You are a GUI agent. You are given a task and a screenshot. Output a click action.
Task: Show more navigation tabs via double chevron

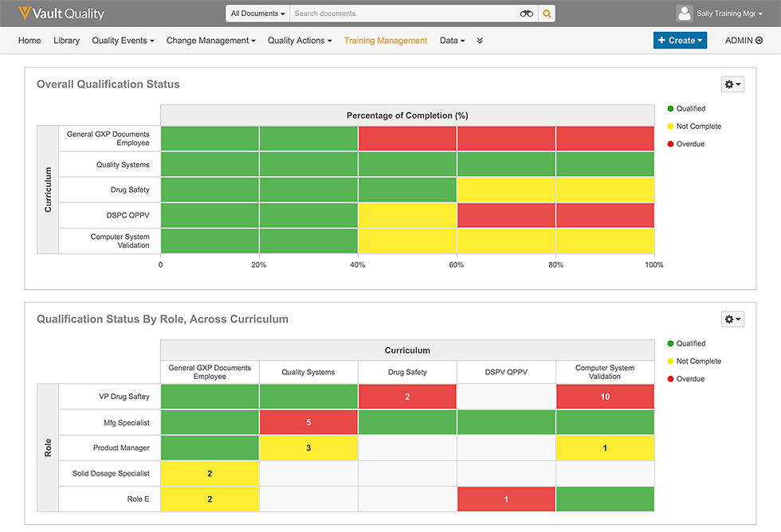click(480, 41)
